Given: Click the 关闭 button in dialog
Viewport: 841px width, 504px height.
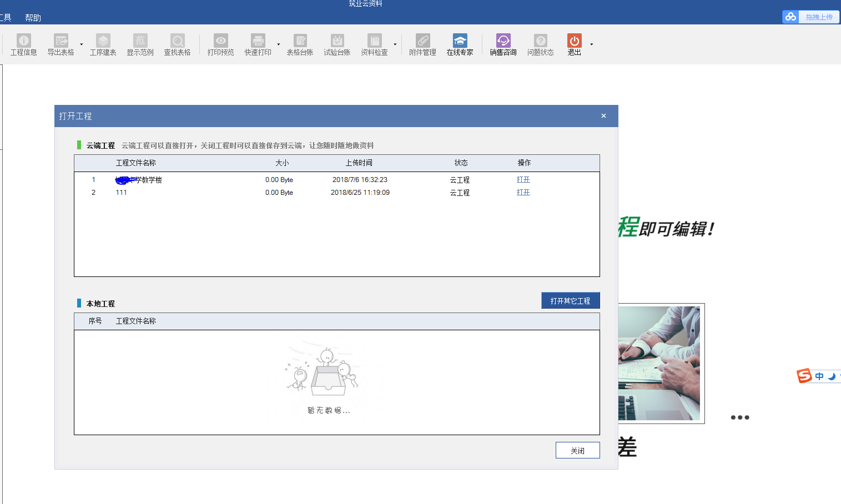Looking at the screenshot, I should [x=577, y=450].
